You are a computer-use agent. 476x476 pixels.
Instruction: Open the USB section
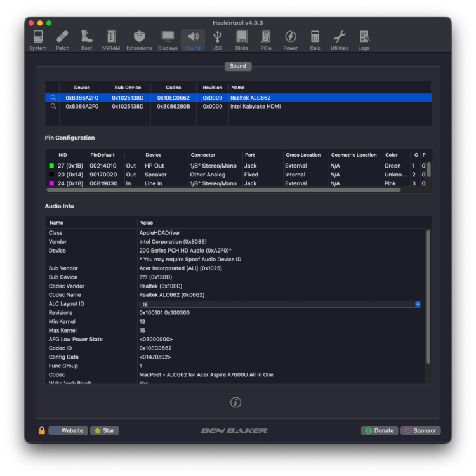click(217, 40)
